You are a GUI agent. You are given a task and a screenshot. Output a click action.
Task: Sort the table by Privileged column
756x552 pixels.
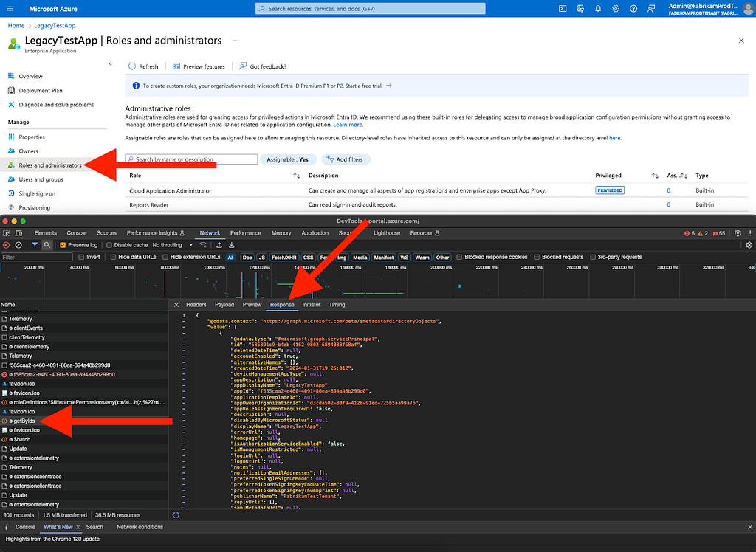[x=654, y=176]
